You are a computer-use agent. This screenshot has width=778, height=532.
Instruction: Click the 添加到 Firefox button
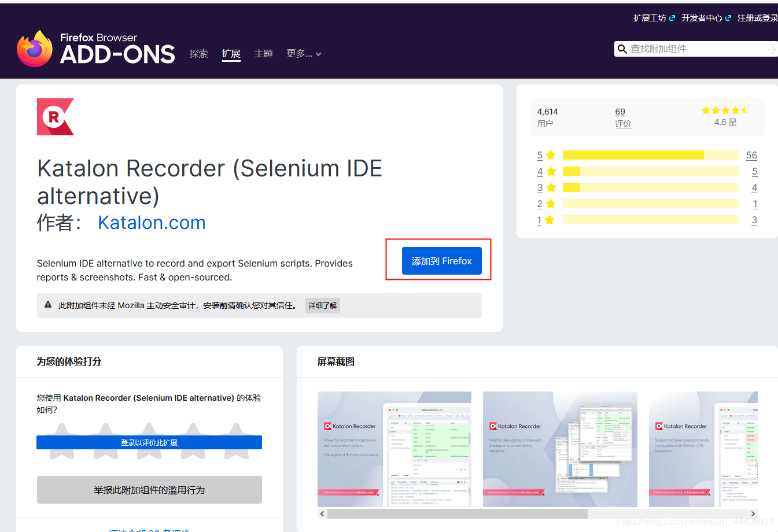(441, 261)
